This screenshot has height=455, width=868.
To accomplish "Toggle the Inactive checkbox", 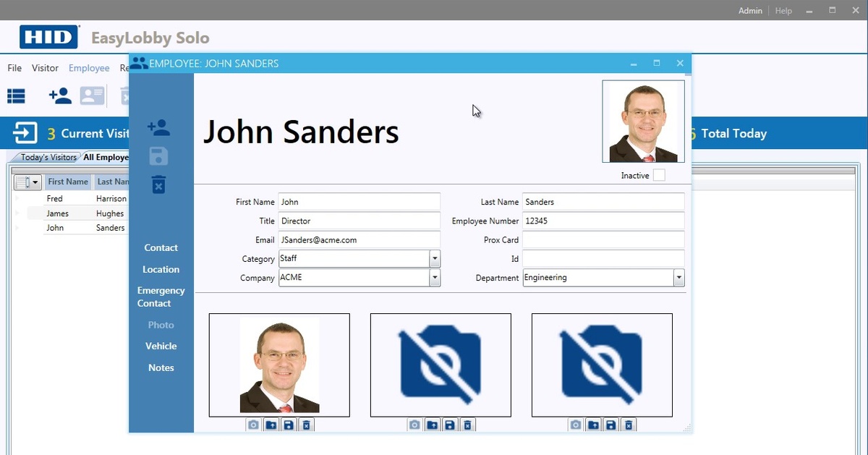I will 659,175.
